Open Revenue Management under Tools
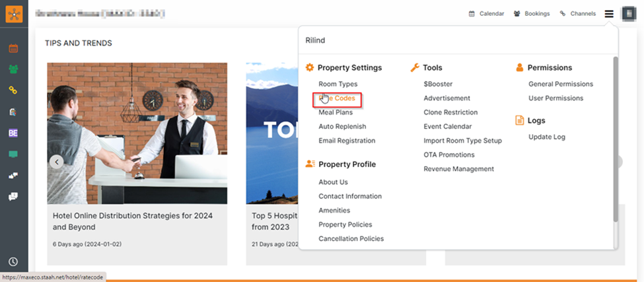 point(458,169)
